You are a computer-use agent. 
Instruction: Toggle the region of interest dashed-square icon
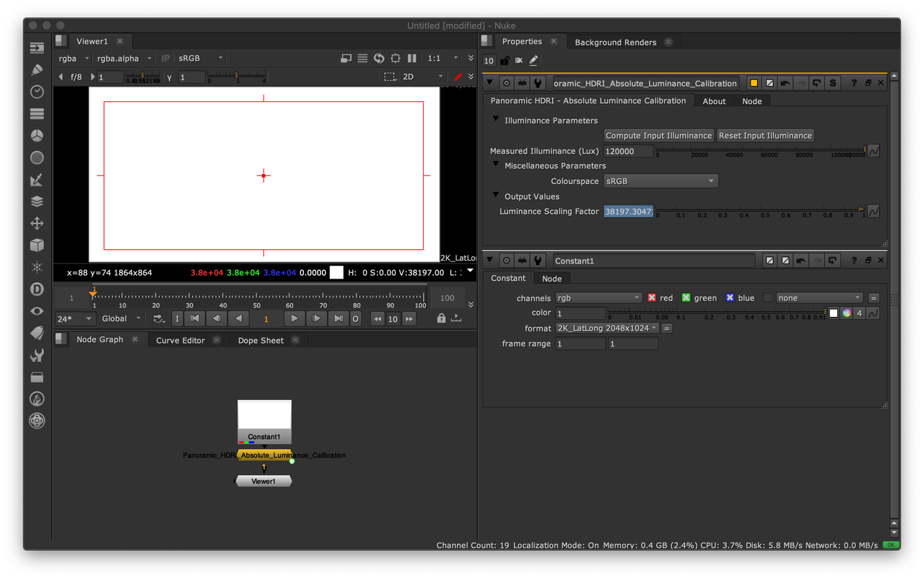pos(390,77)
